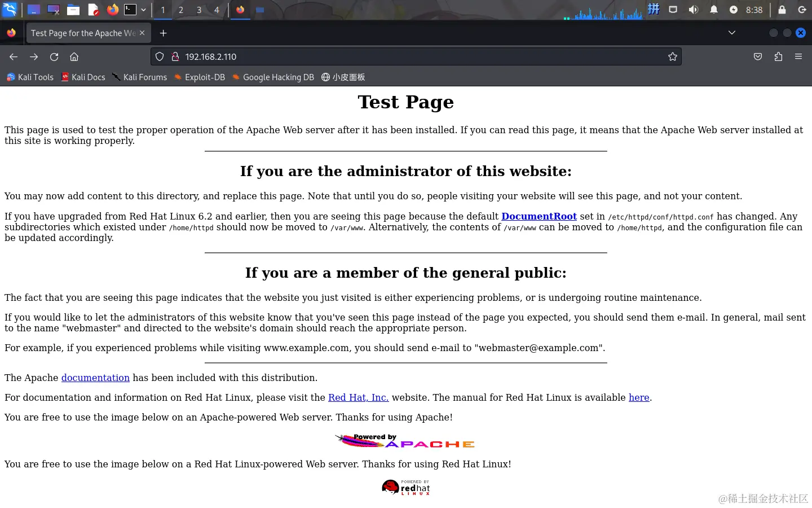The height and width of the screenshot is (508, 812).
Task: Open the Kali Docs bookmark
Action: tap(83, 77)
